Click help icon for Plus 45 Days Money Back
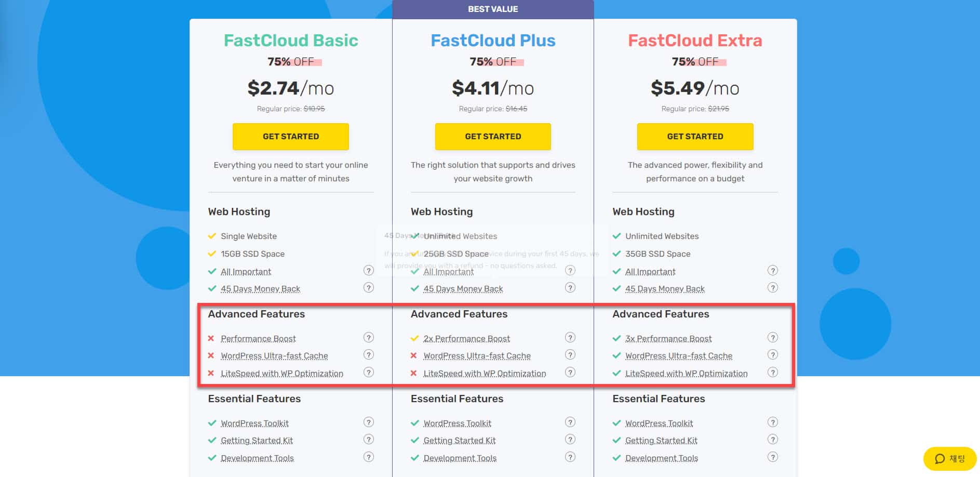The width and height of the screenshot is (980, 477). click(570, 287)
